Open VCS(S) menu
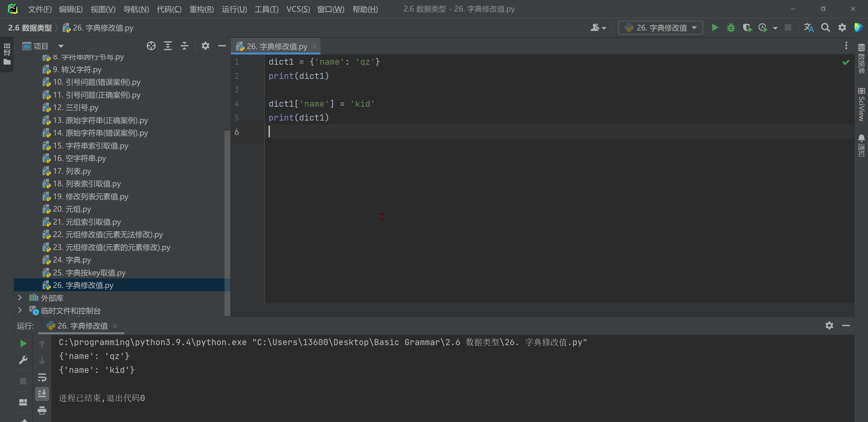Screen dimensions: 868x422 (298, 9)
